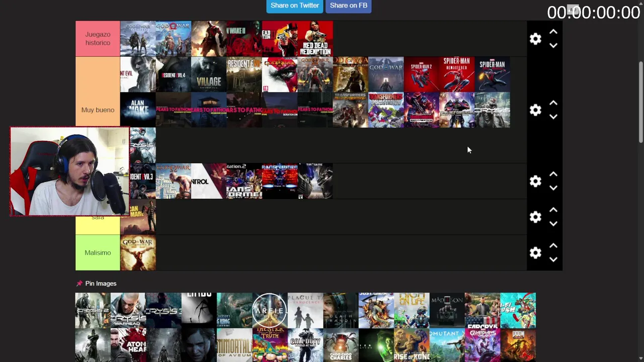This screenshot has width=644, height=362.
Task: Move the Control game row down
Action: point(553,188)
